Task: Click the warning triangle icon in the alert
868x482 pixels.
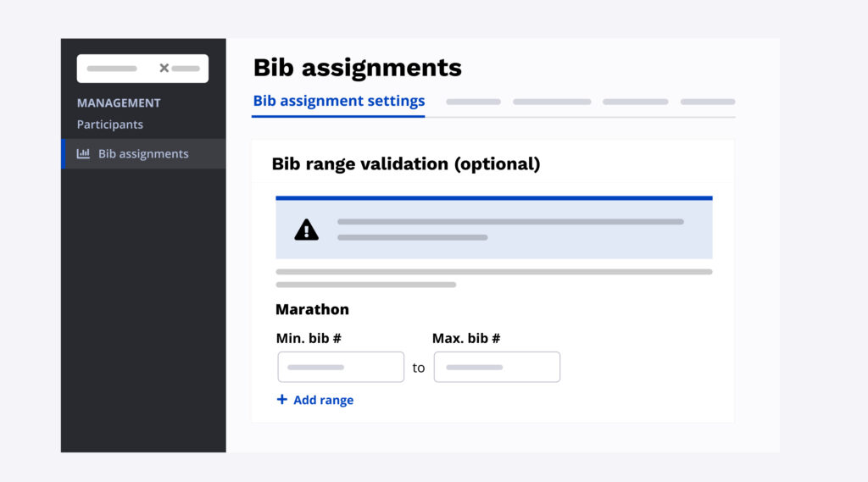Action: tap(306, 230)
